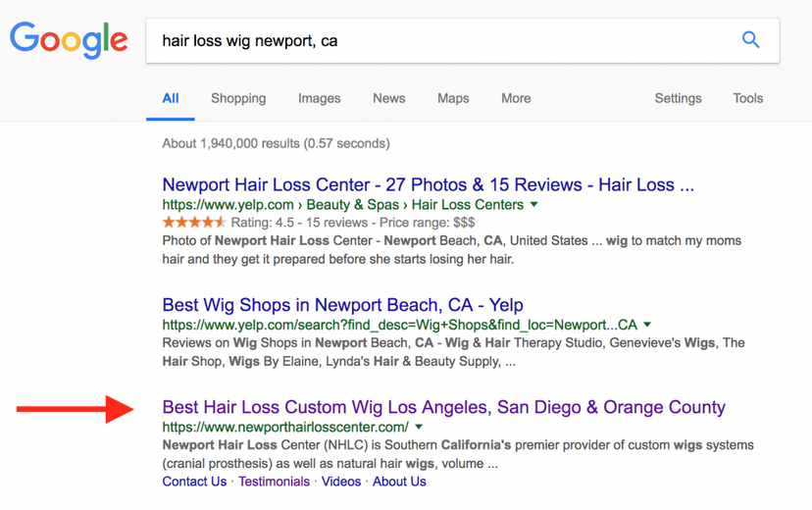Expand the dropdown arrow beside newporthairlosscenter.com URL
Image resolution: width=812 pixels, height=510 pixels.
tap(420, 428)
